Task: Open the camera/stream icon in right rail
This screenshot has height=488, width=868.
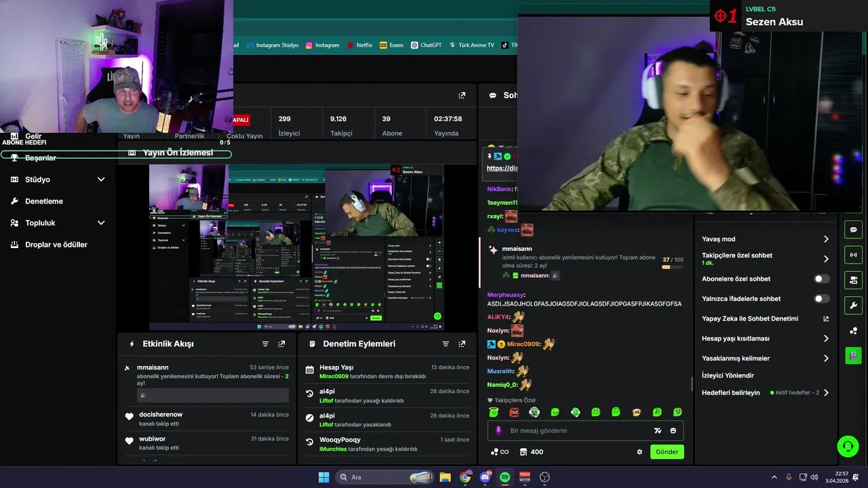Action: click(853, 280)
